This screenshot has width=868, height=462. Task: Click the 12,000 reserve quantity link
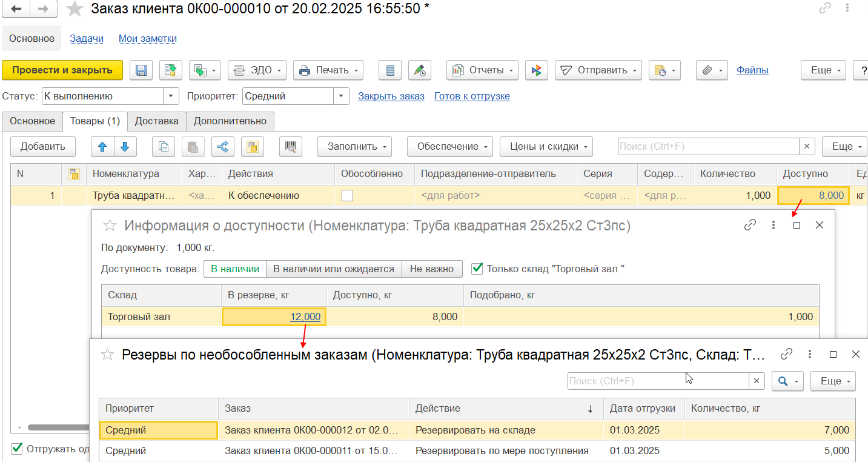tap(305, 316)
